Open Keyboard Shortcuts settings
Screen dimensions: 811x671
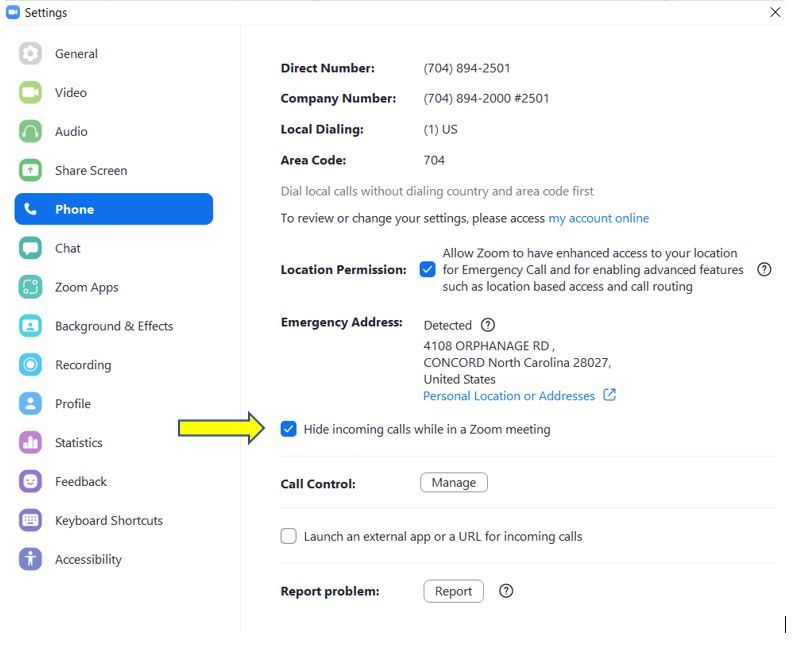click(114, 520)
